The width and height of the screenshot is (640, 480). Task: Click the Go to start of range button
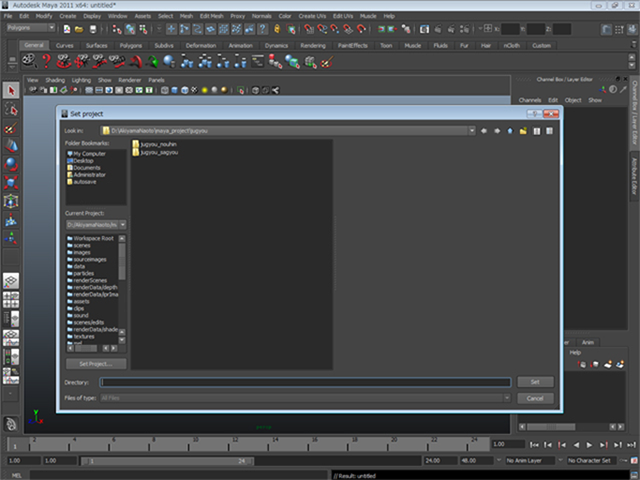pyautogui.click(x=534, y=445)
